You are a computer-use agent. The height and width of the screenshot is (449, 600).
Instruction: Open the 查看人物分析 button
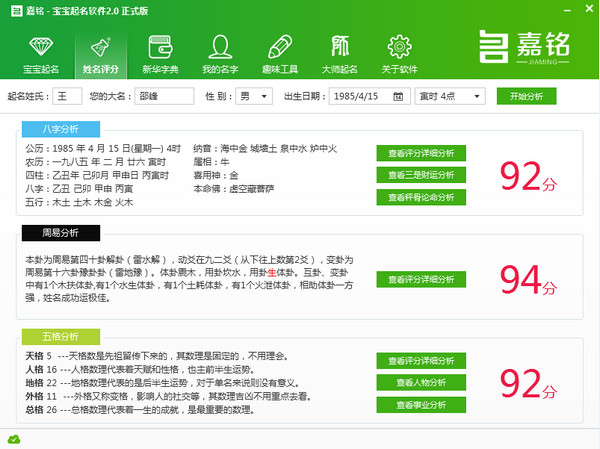click(421, 382)
